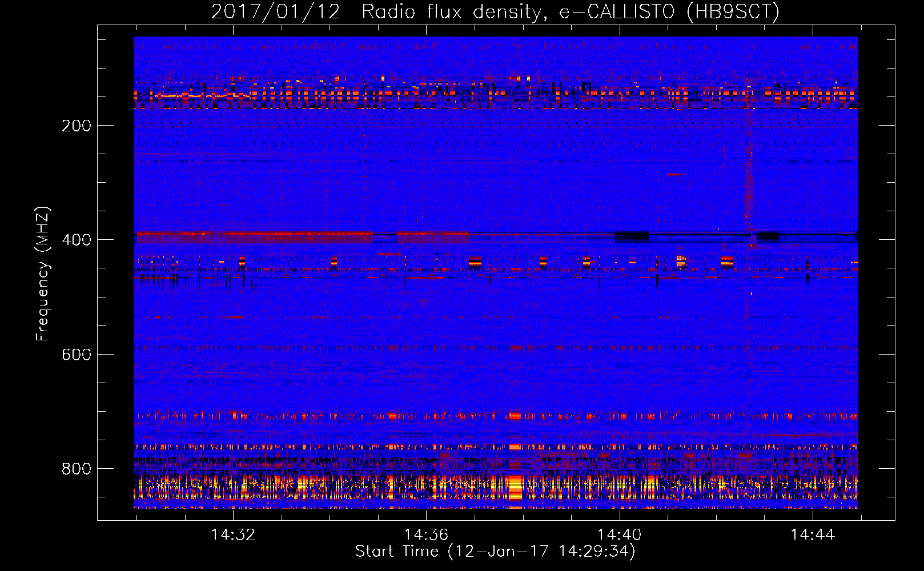Click the 14:32 time tick label
This screenshot has width=924, height=571.
click(x=233, y=534)
